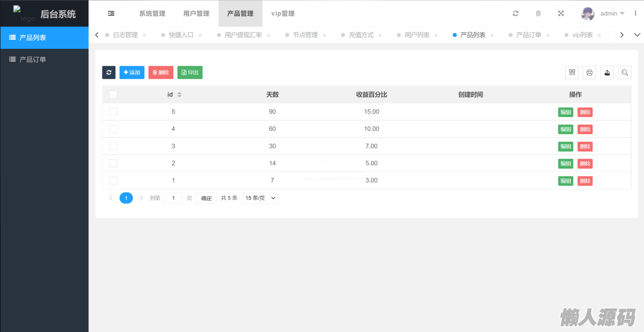Click the refresh icon in top header

(x=515, y=13)
